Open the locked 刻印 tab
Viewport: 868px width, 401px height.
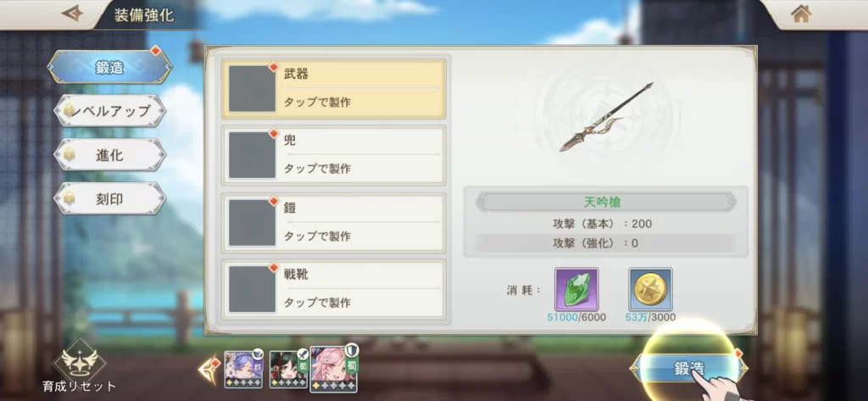[x=109, y=199]
